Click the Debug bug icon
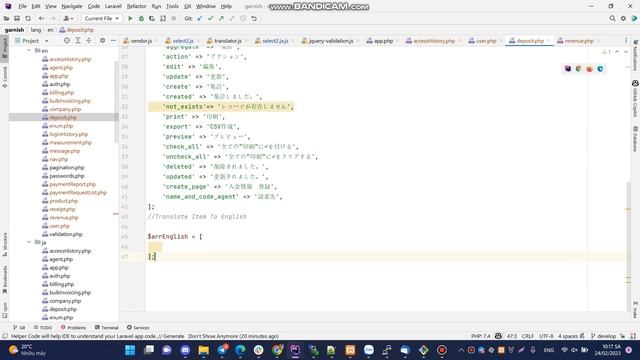The image size is (640, 360). pyautogui.click(x=141, y=18)
